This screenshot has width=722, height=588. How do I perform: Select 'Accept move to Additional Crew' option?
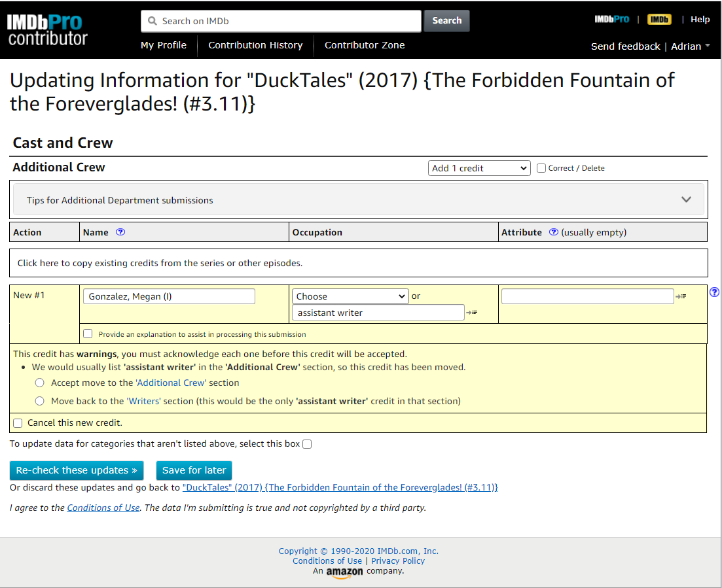pyautogui.click(x=40, y=383)
